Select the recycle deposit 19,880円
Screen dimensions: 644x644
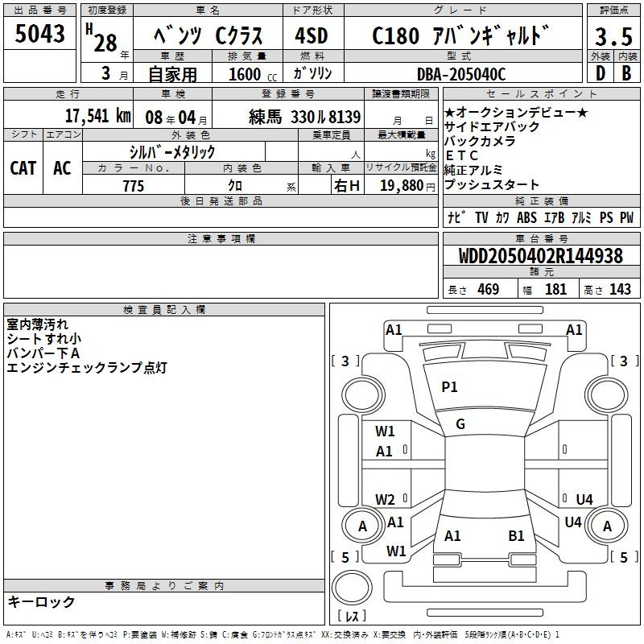(x=407, y=186)
